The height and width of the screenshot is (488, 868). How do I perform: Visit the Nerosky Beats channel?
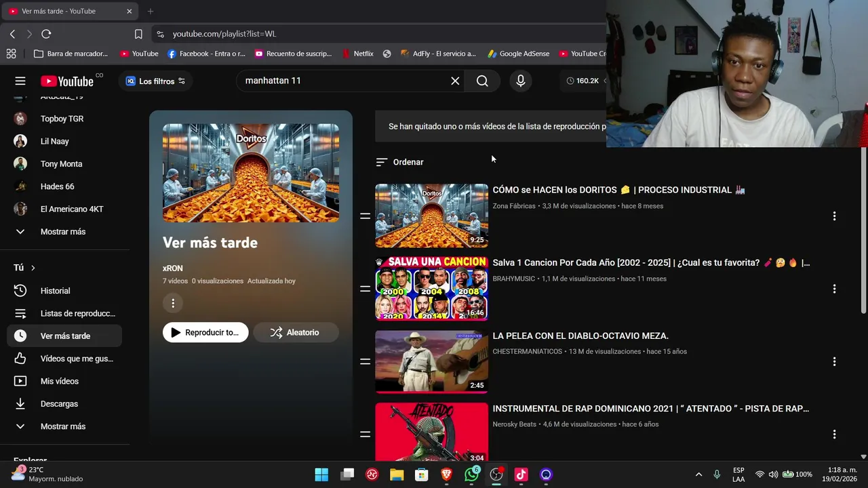coord(514,424)
